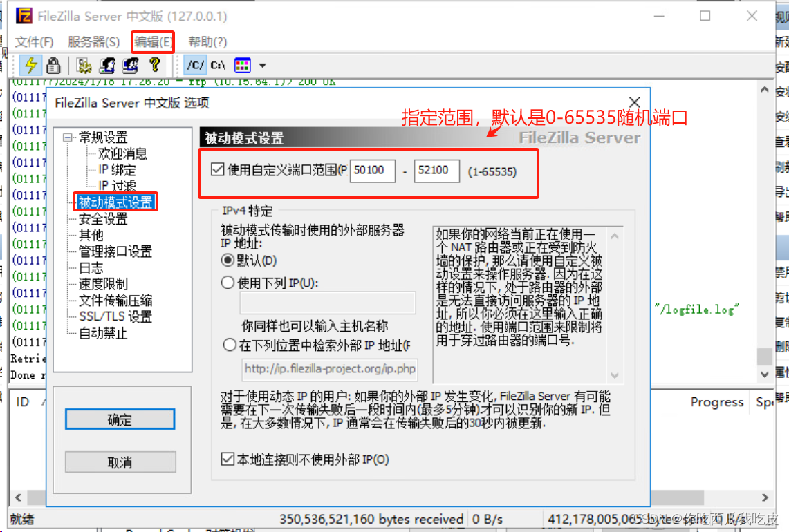Select SSL/TLS 设置 in the options tree
The width and height of the screenshot is (789, 532).
pyautogui.click(x=115, y=317)
